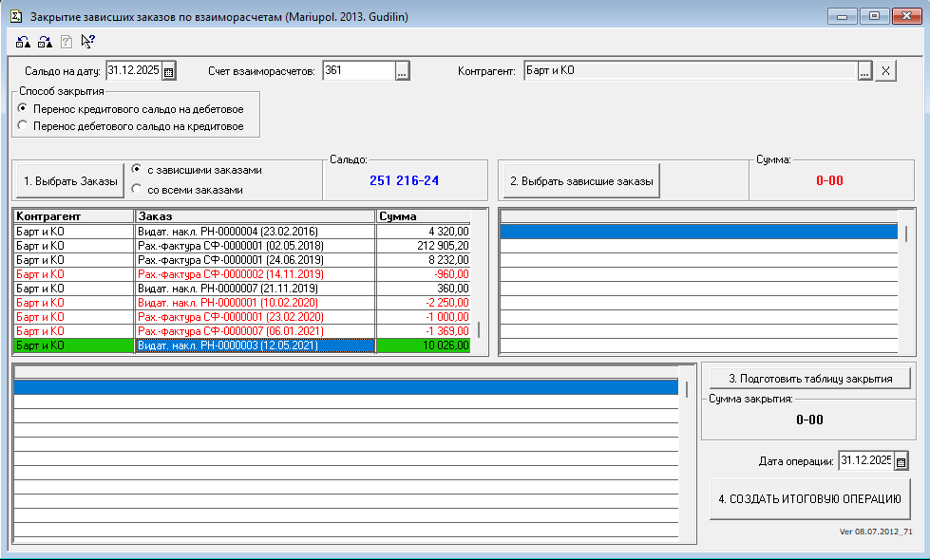Screen dimensions: 930x560
Task: Clear the Контрагент field with X button
Action: click(885, 71)
